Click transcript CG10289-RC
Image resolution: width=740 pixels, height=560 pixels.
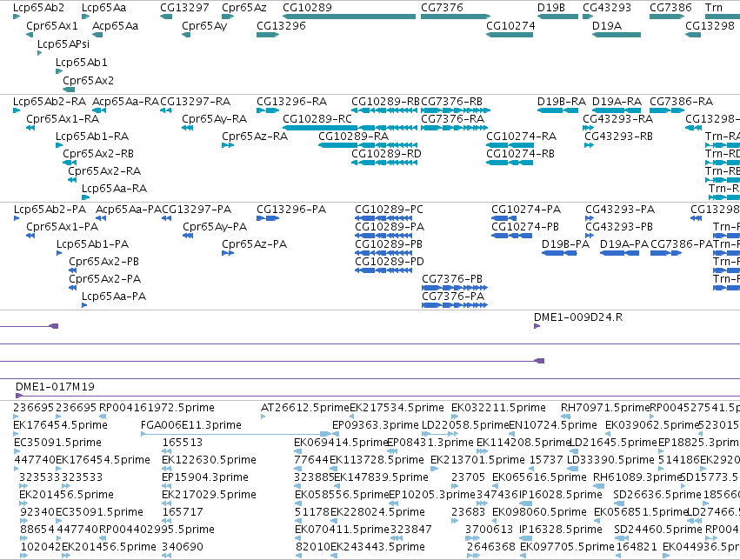tap(350, 128)
